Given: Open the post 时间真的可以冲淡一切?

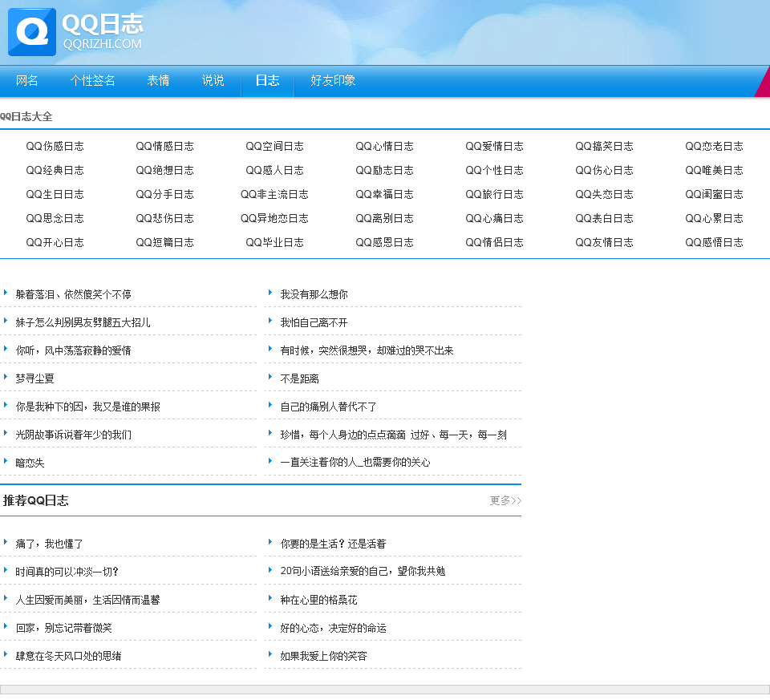Looking at the screenshot, I should coord(67,572).
